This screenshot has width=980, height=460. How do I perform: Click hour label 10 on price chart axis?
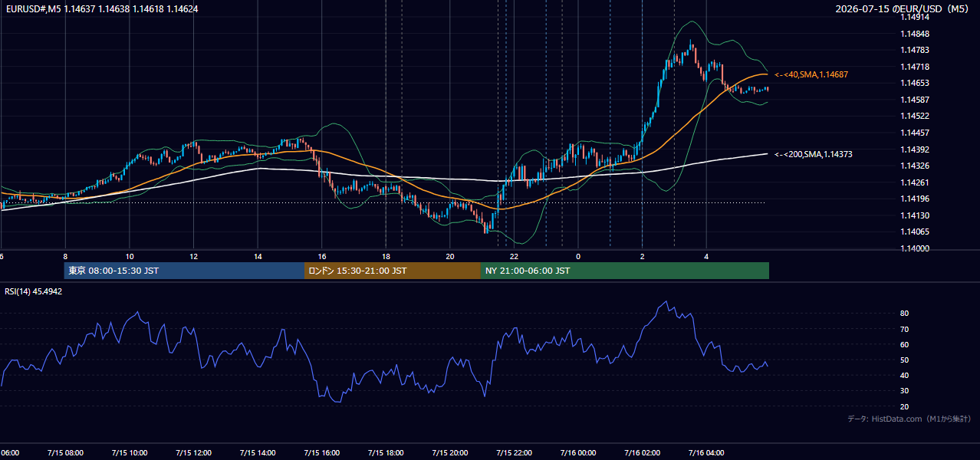[x=130, y=256]
